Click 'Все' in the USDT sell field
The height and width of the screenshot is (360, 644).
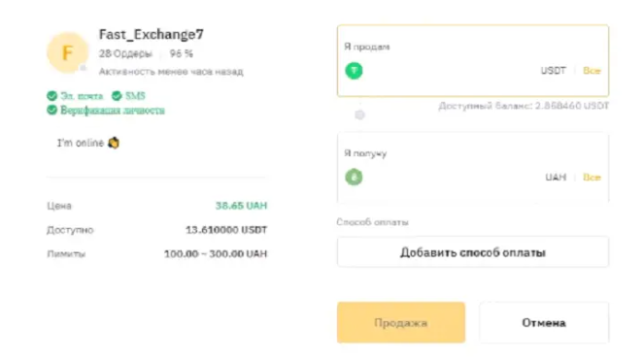pos(592,71)
